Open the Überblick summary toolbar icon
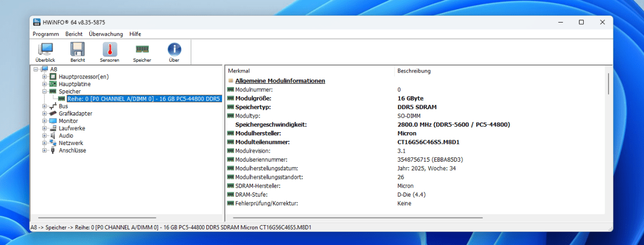This screenshot has width=644, height=245. pyautogui.click(x=45, y=49)
